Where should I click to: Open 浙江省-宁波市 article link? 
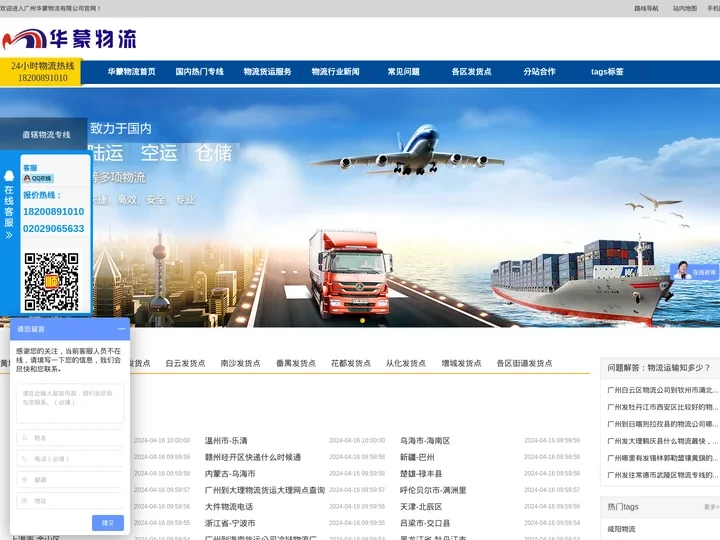230,523
